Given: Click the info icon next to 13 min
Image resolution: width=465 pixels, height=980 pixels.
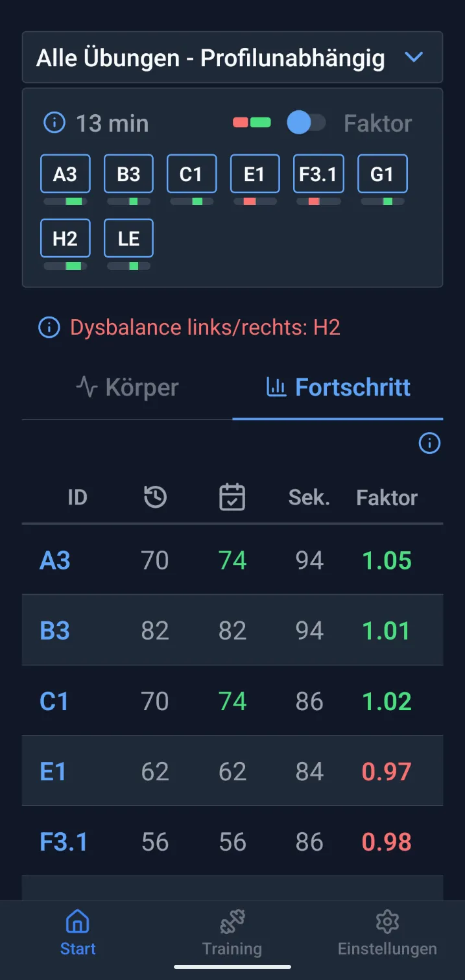Looking at the screenshot, I should 53,123.
